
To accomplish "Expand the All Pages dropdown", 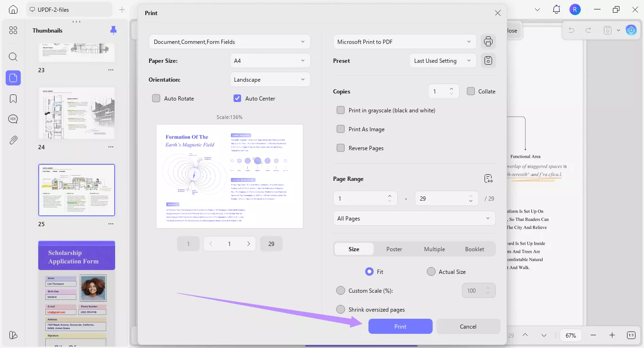I will pyautogui.click(x=414, y=218).
